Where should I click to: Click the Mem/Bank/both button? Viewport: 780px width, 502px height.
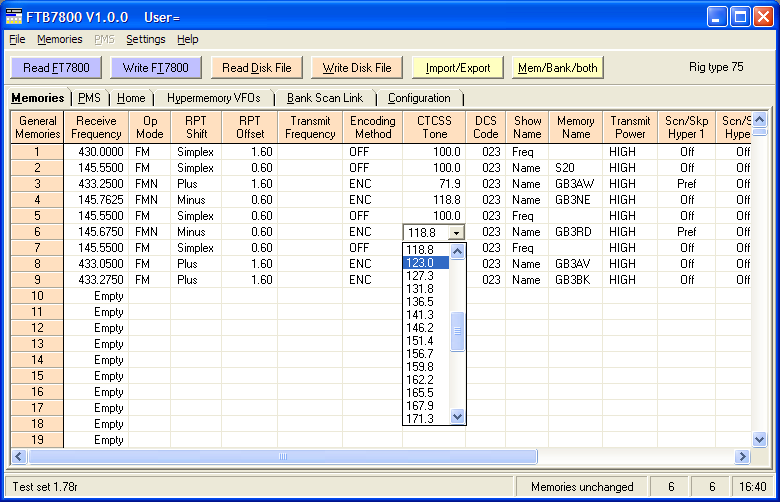(x=558, y=68)
